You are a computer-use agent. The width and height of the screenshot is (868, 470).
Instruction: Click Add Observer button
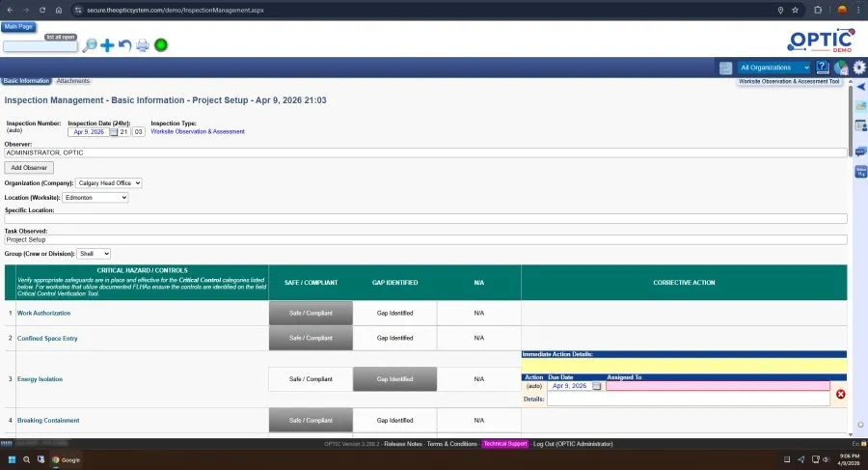29,167
